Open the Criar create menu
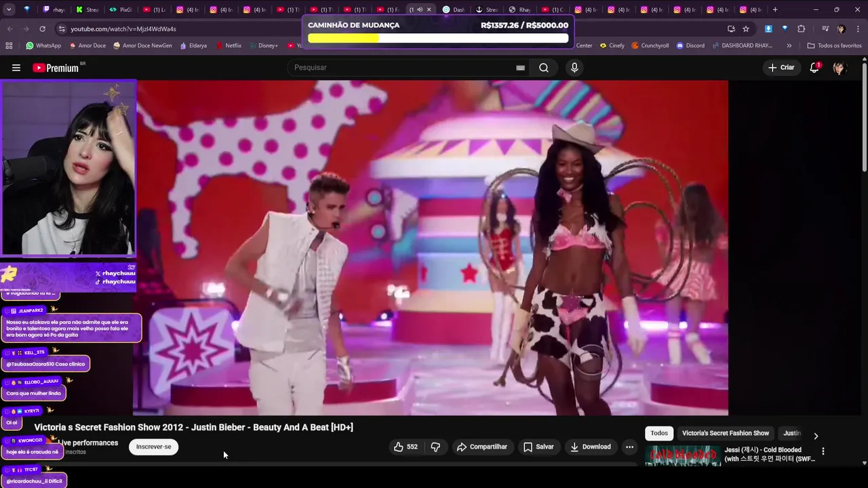Image resolution: width=868 pixels, height=488 pixels. [781, 68]
